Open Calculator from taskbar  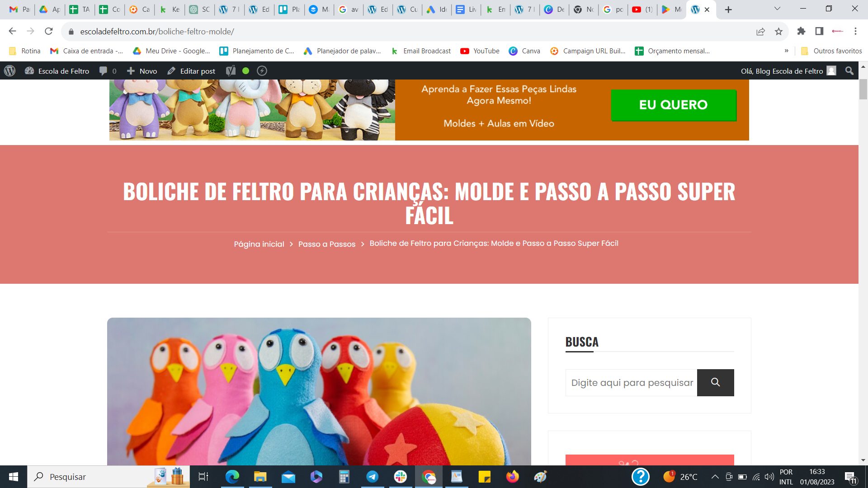[344, 477]
